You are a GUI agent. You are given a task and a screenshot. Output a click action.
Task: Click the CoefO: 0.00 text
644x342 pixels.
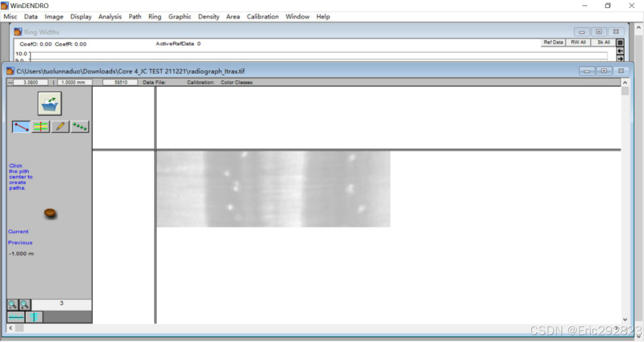tap(35, 44)
